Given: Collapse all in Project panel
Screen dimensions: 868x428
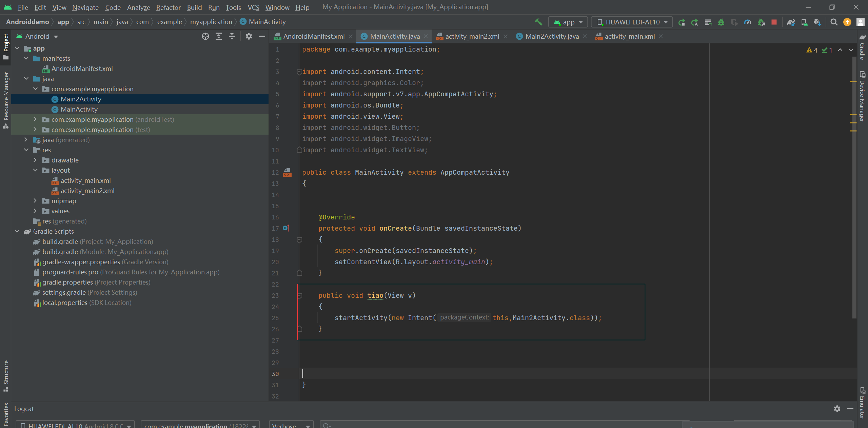Looking at the screenshot, I should [x=232, y=36].
